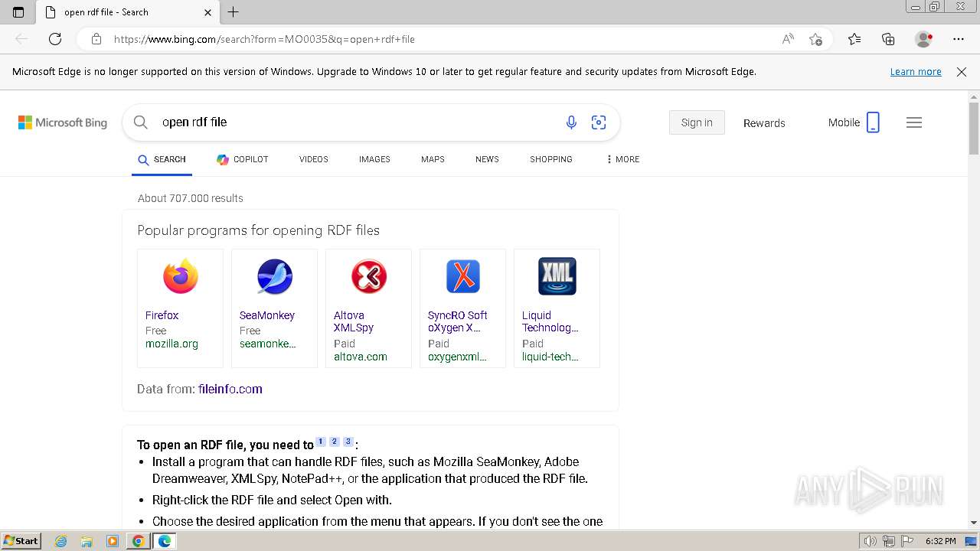Open the Favorites list icon

[854, 39]
